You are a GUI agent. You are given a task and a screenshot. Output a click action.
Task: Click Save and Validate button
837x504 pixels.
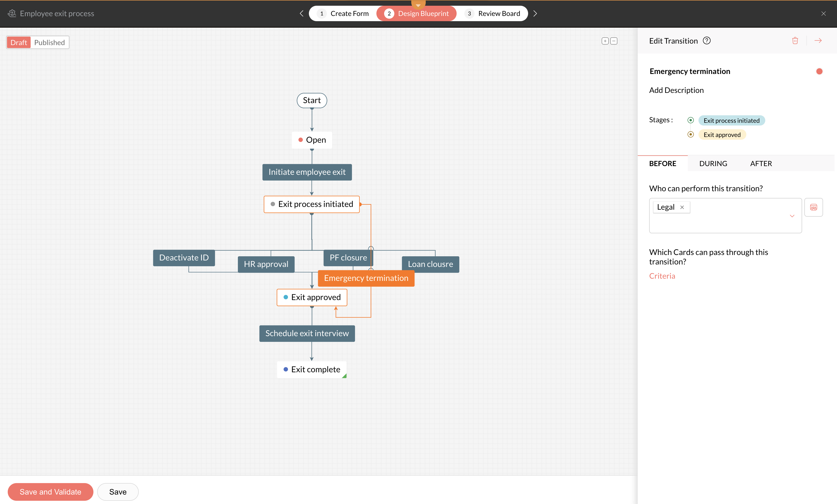[x=50, y=492]
